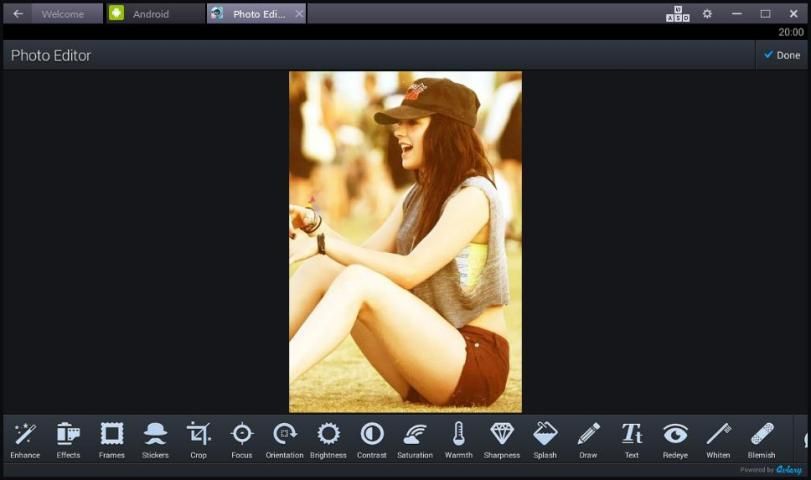Screen dimensions: 811x480
Task: Select the Focus tool
Action: point(242,439)
